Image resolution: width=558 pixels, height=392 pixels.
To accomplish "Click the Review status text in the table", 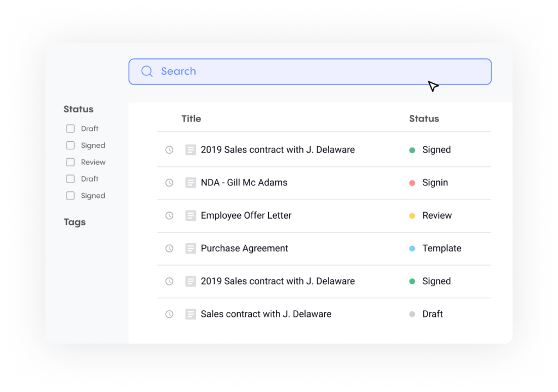I will [x=437, y=215].
